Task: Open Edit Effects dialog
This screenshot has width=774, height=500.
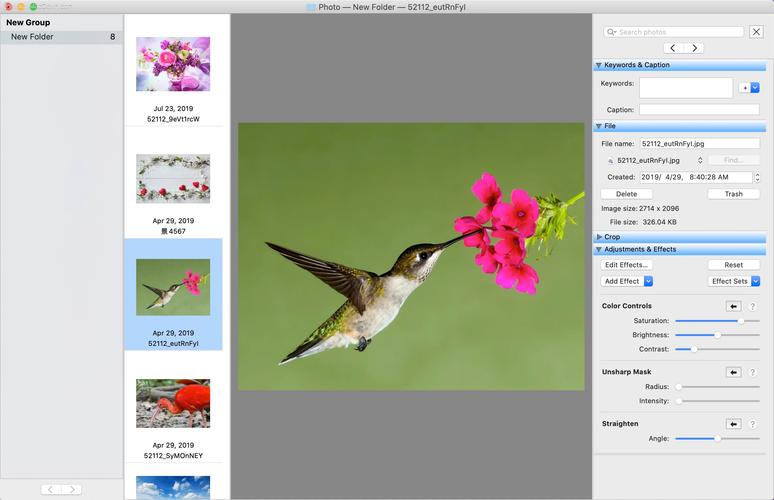Action: [626, 265]
